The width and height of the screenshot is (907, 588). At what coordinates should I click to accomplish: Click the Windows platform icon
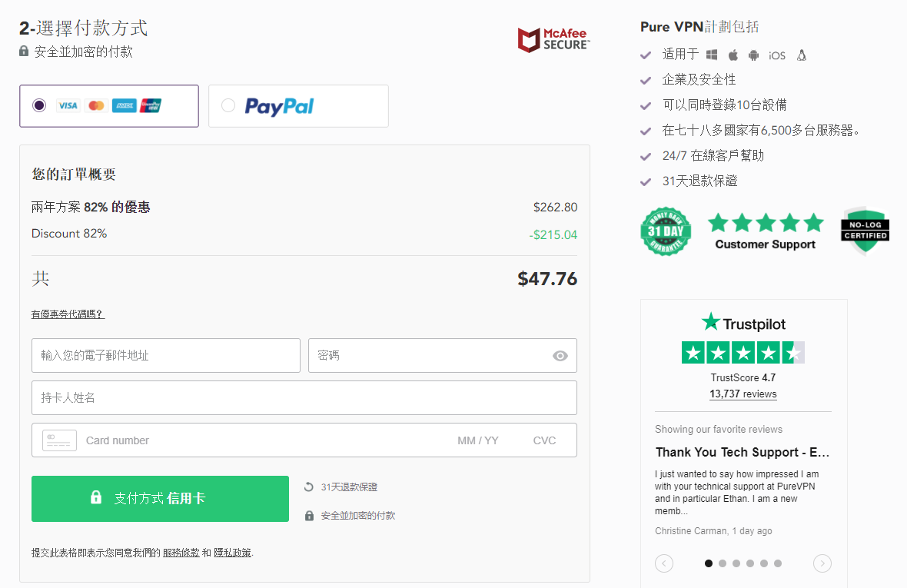(x=712, y=55)
